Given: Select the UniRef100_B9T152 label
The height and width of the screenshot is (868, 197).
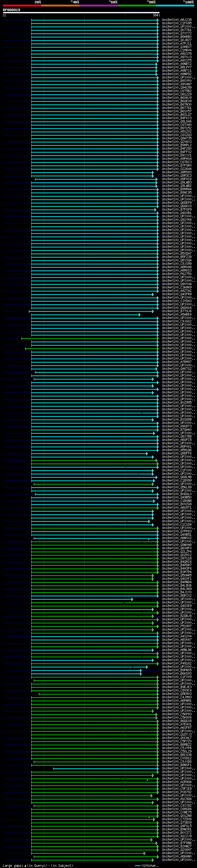Looking at the screenshot, I should [x=177, y=128].
